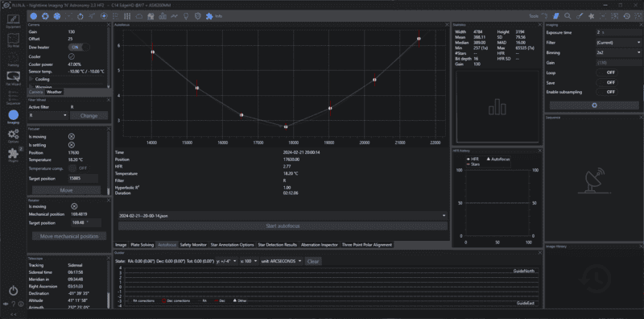Switch to the Plate Solving tab

coord(142,245)
